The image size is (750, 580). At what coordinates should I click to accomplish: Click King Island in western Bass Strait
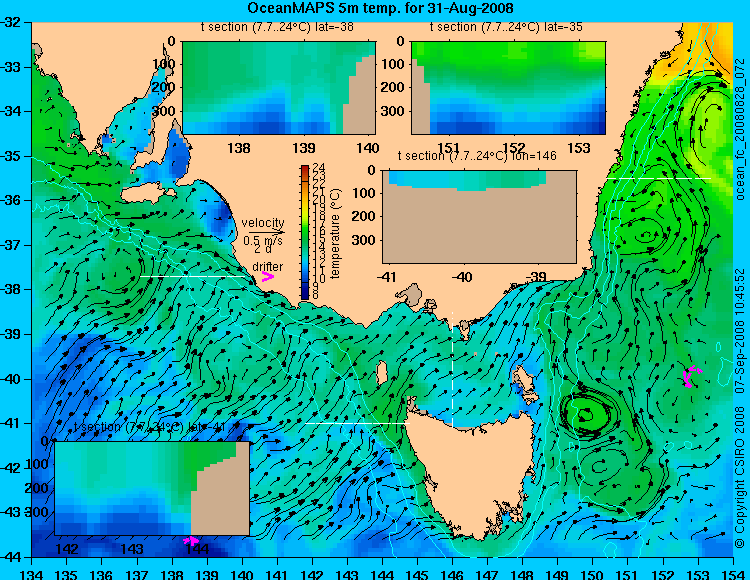tap(381, 373)
